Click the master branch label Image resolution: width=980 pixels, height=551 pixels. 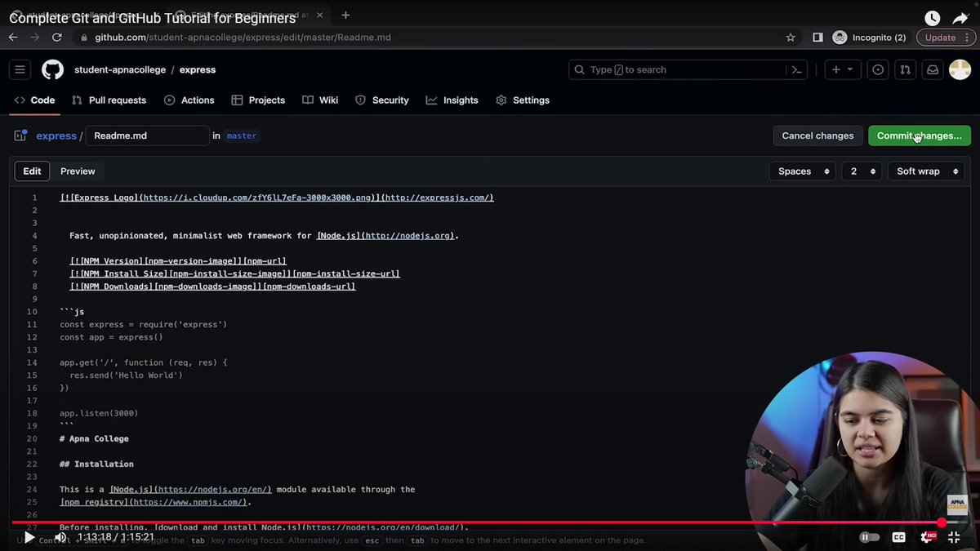(242, 136)
